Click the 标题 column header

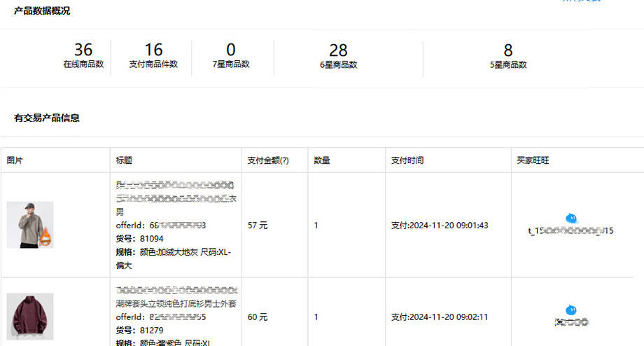pyautogui.click(x=124, y=160)
